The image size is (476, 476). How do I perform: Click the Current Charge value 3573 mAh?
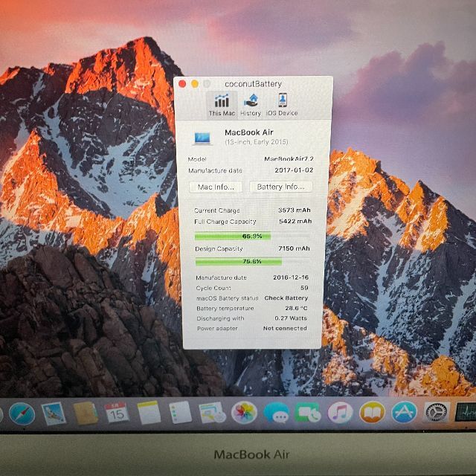(295, 210)
